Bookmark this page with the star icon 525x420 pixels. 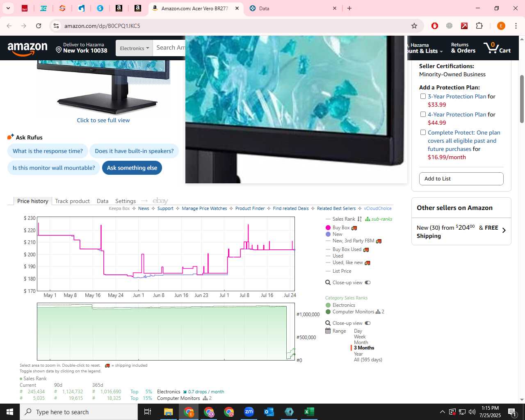pos(414,26)
